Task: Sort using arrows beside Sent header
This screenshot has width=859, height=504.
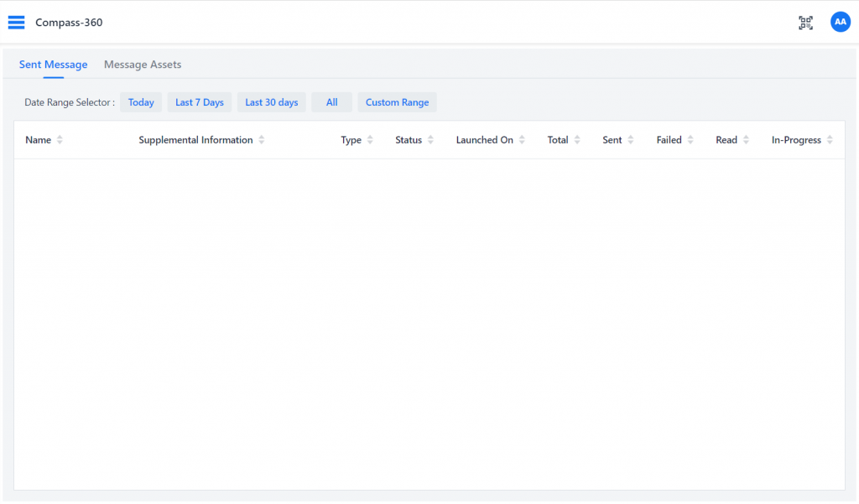Action: click(x=631, y=140)
